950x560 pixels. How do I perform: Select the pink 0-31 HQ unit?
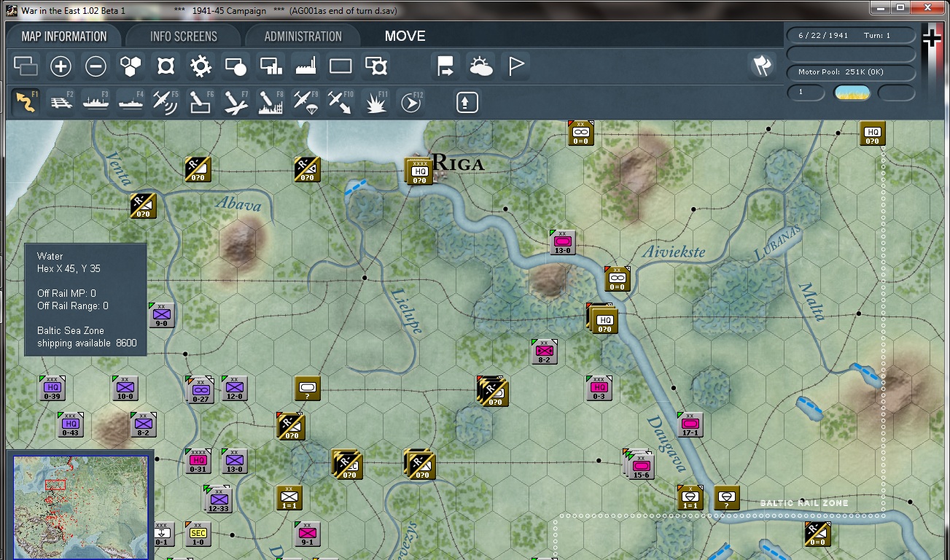pos(198,461)
